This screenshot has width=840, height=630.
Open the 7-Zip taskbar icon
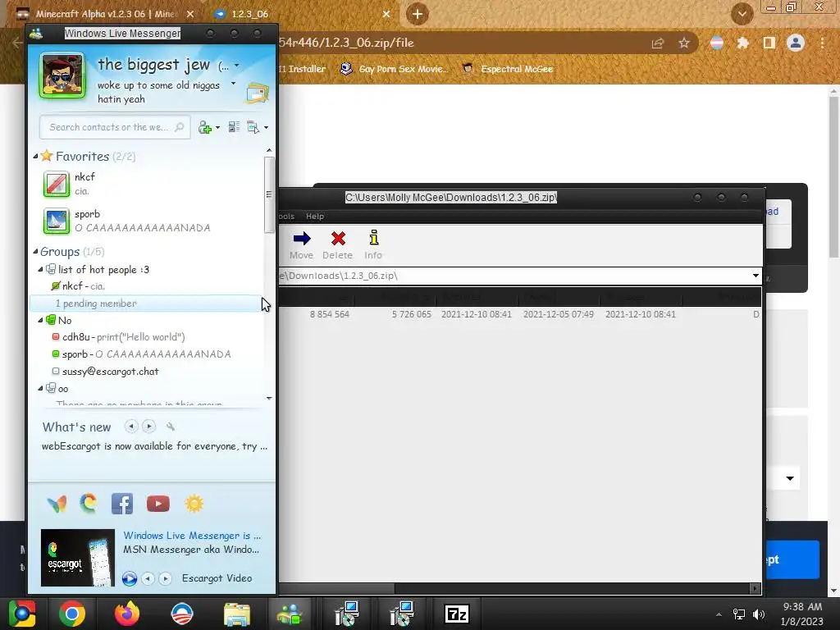(x=456, y=614)
